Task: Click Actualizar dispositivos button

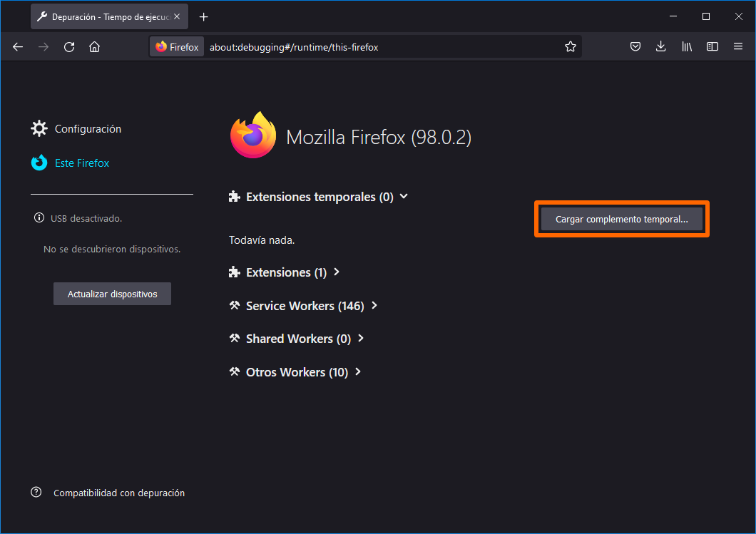Action: [x=113, y=294]
